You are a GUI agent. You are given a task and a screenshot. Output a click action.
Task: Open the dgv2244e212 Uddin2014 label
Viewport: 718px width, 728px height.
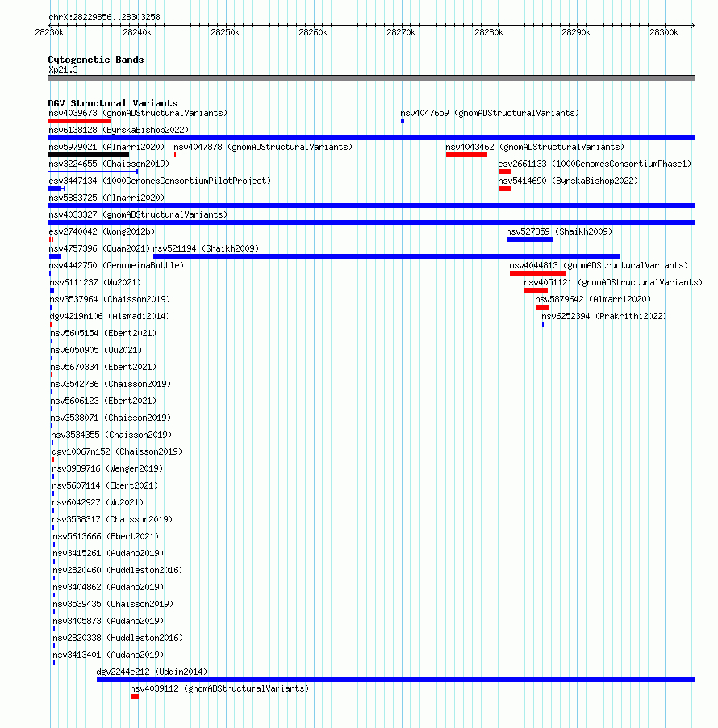point(152,672)
